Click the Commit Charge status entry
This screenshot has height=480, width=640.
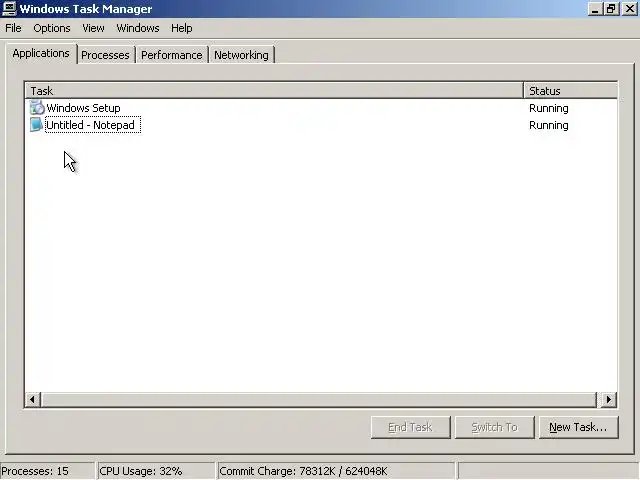[336, 471]
